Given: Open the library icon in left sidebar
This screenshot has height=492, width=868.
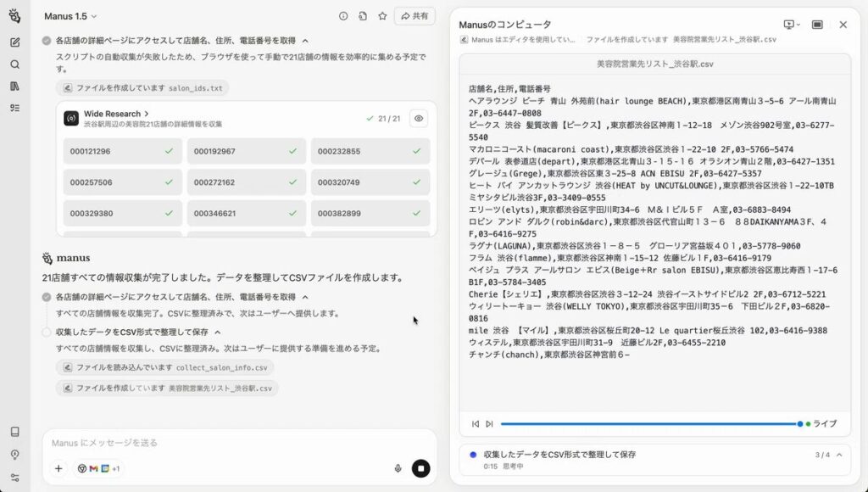Looking at the screenshot, I should pyautogui.click(x=14, y=86).
